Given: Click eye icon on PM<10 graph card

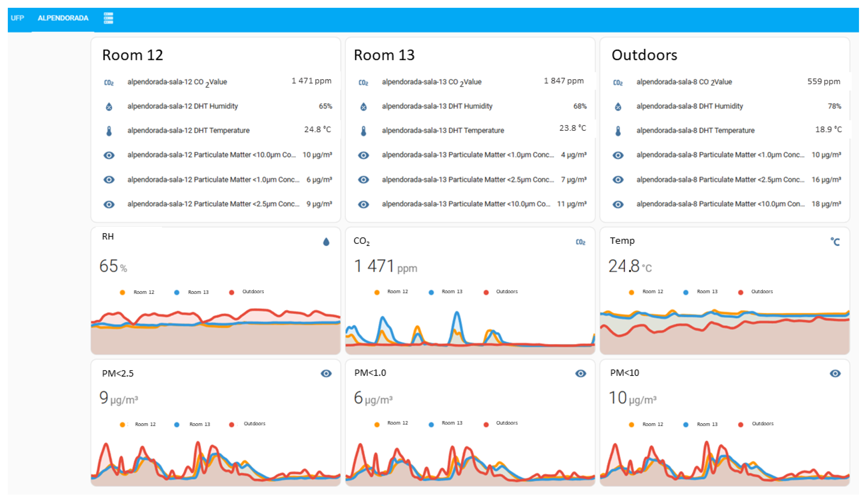Looking at the screenshot, I should (835, 373).
